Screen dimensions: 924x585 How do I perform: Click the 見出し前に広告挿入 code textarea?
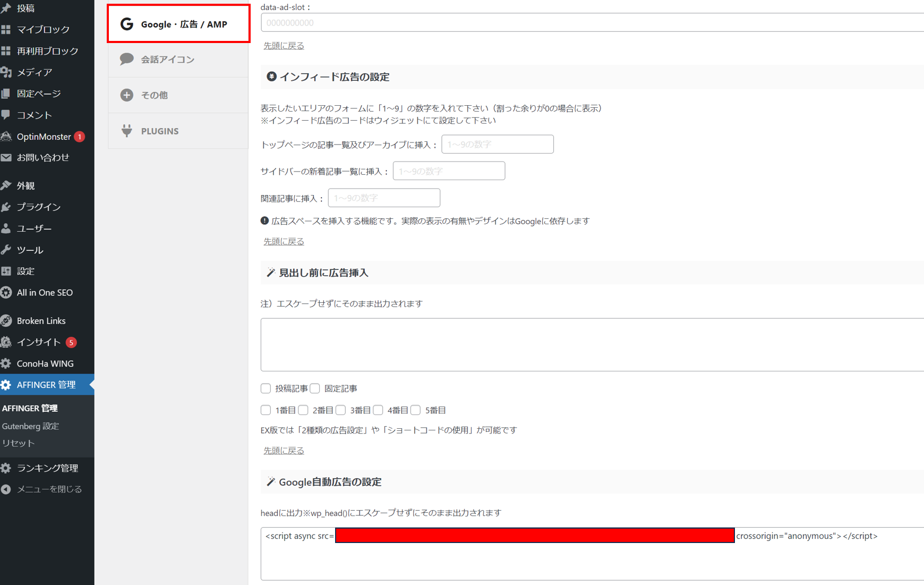coord(592,345)
